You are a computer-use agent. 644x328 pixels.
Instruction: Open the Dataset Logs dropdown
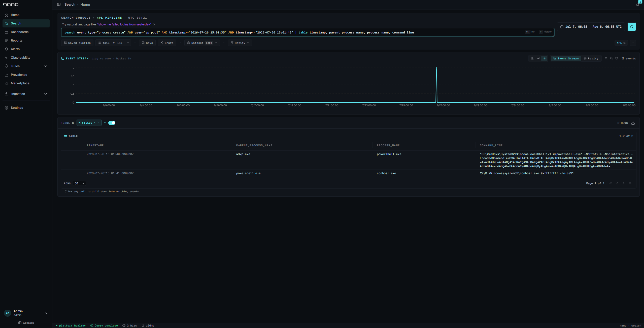[202, 43]
